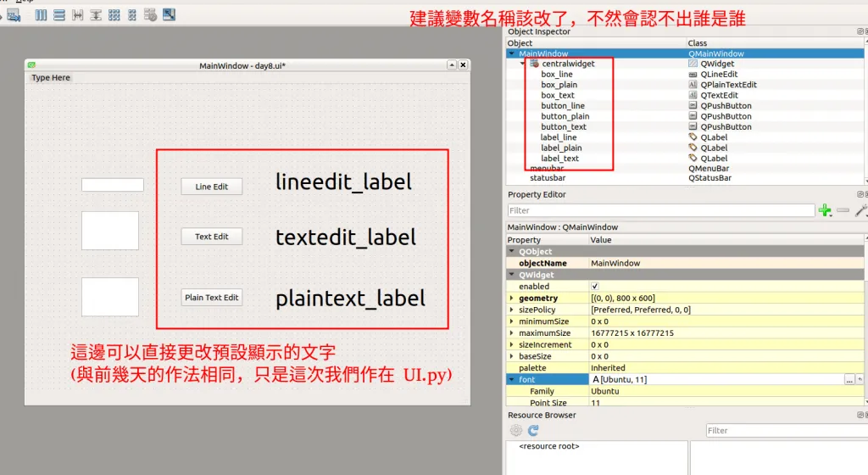Click the Line Edit push button
Viewport: 868px width, 475px height.
click(211, 187)
